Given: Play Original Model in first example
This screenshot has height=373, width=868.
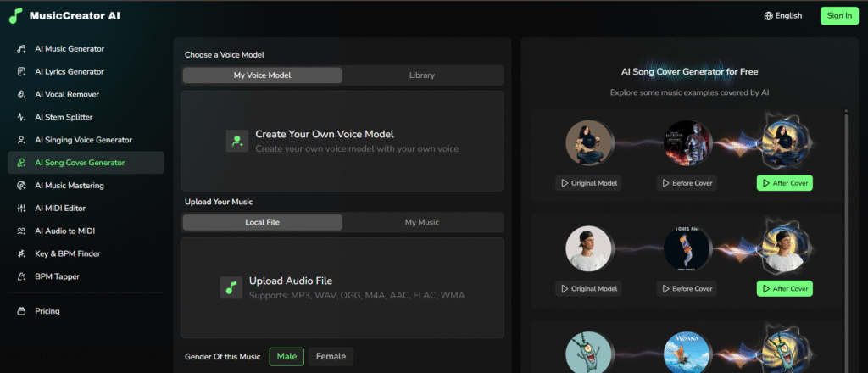Looking at the screenshot, I should pyautogui.click(x=588, y=183).
